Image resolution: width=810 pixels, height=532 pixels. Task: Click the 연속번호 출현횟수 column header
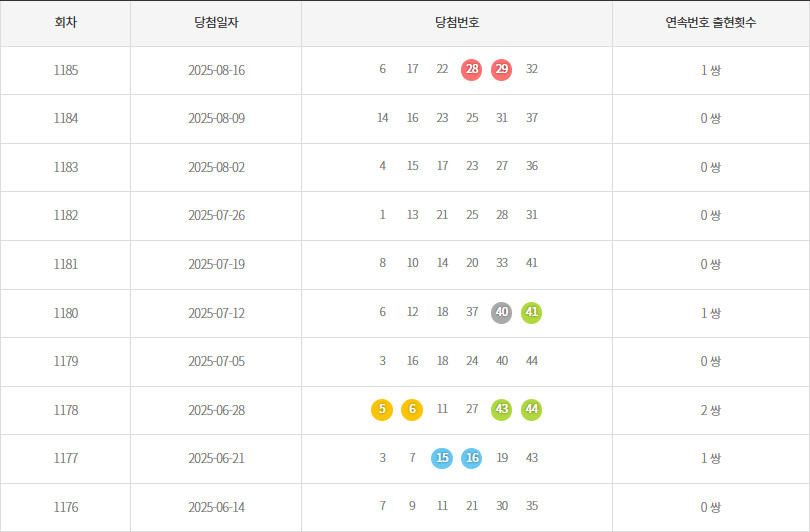[x=711, y=23]
